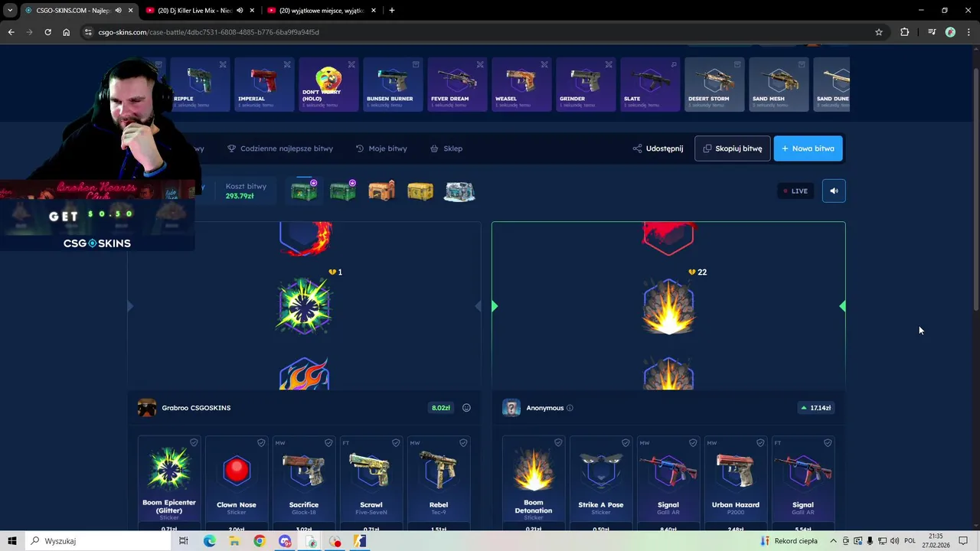Select the icy blue case icon
Viewport: 980px width, 551px height.
pos(459,191)
